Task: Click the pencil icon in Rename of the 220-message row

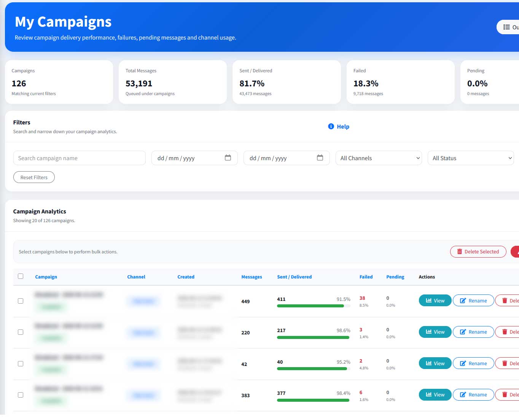Action: pyautogui.click(x=463, y=332)
